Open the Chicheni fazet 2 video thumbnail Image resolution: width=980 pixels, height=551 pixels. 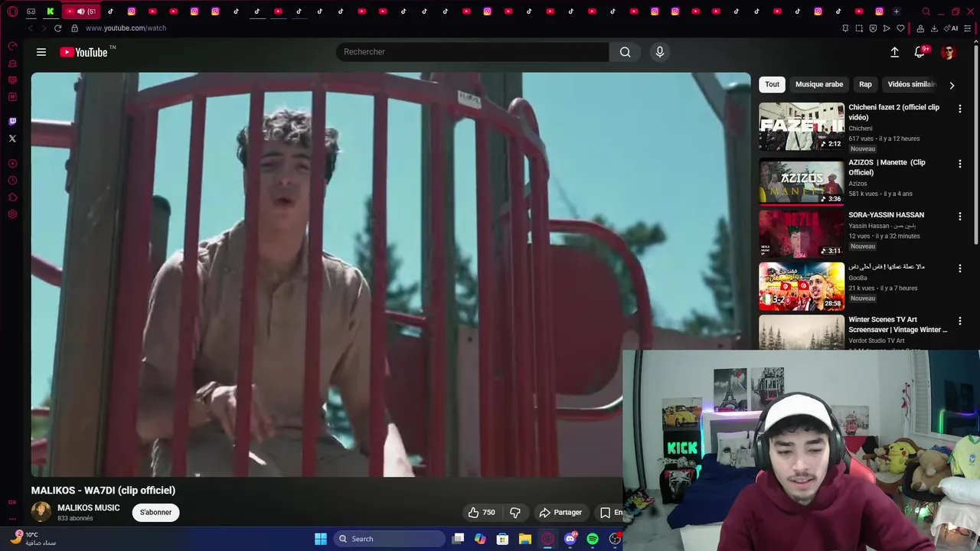point(802,126)
